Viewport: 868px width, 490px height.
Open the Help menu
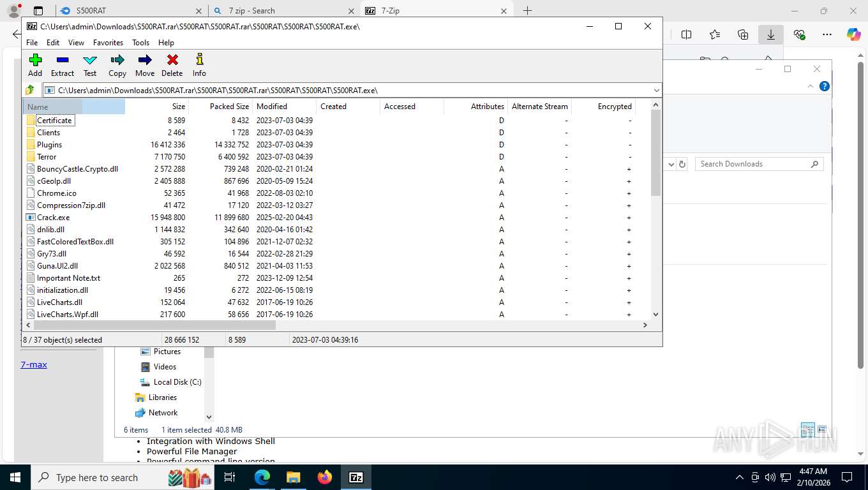pyautogui.click(x=166, y=42)
